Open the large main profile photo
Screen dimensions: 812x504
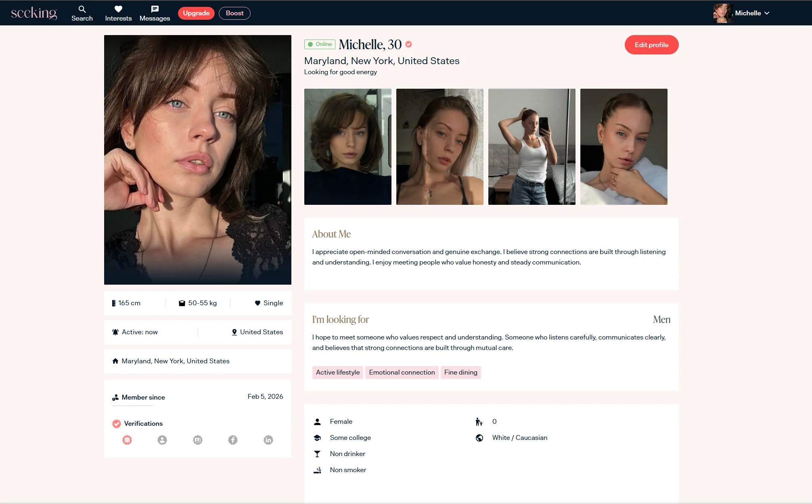198,160
